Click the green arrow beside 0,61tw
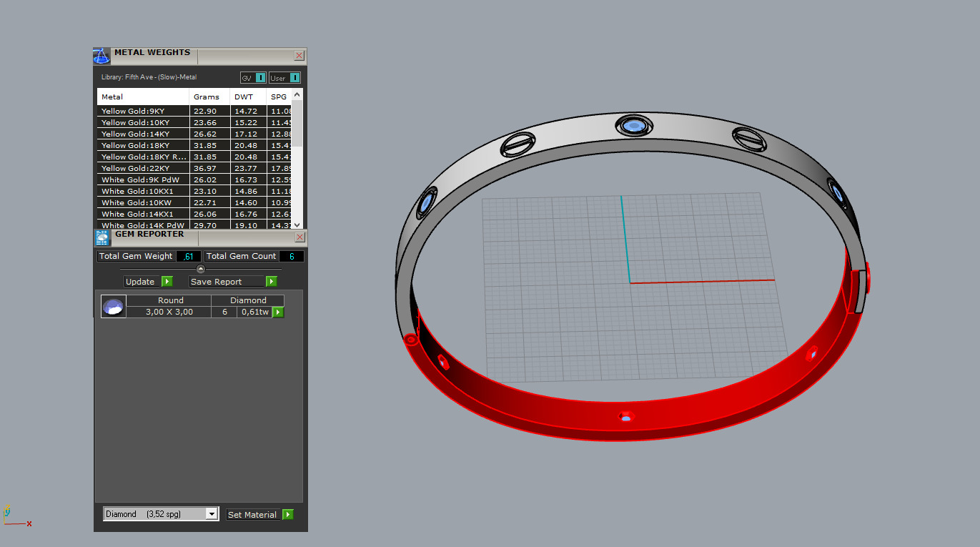 click(x=278, y=312)
